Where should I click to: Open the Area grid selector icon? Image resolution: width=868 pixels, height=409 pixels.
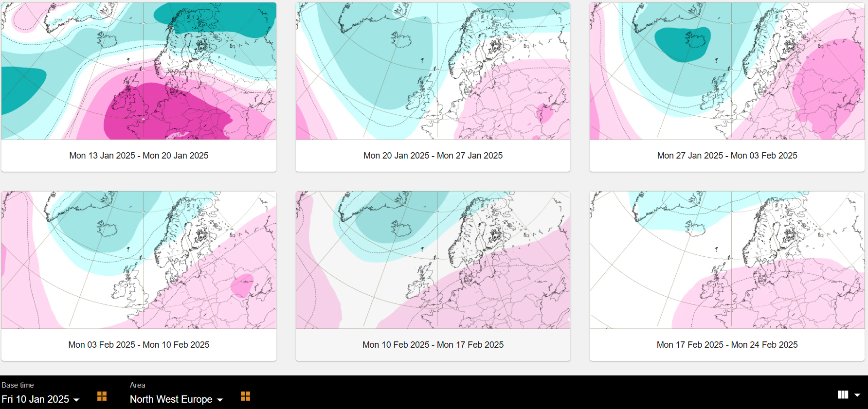[245, 396]
